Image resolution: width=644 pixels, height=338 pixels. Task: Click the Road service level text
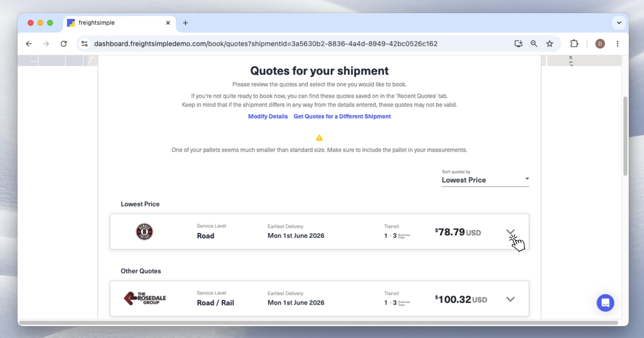coord(206,236)
